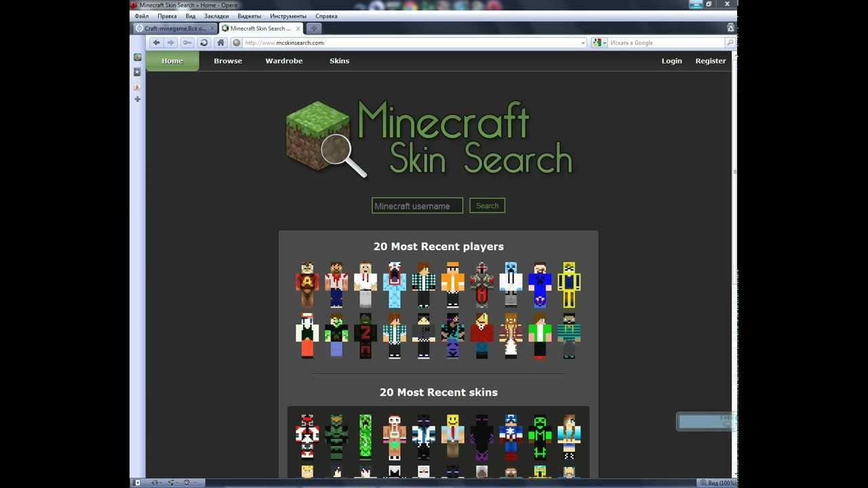Screen dimensions: 868x488
Task: Open the star bookmarks icon in side panel
Action: (x=138, y=72)
